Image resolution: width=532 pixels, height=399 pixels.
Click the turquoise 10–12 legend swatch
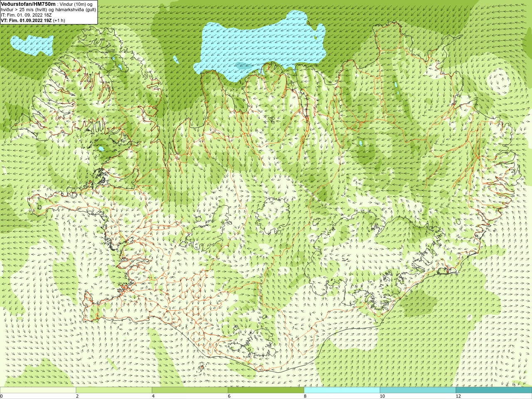pyautogui.click(x=418, y=390)
